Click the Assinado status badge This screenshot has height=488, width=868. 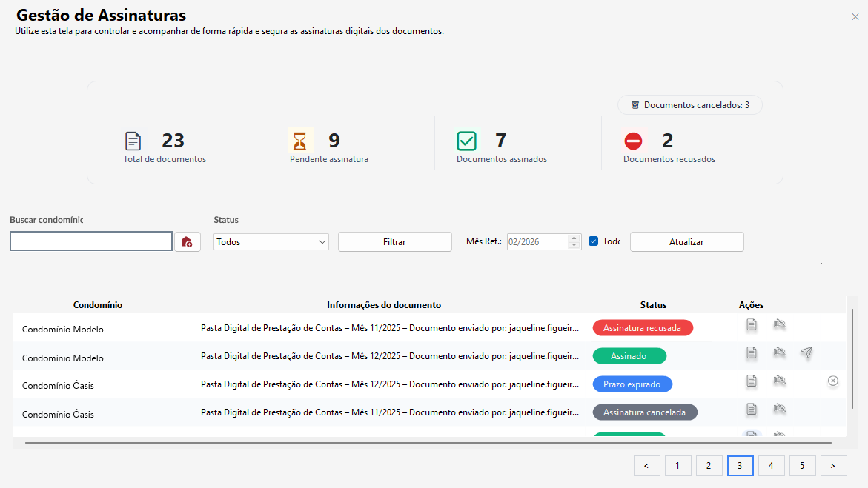(629, 356)
